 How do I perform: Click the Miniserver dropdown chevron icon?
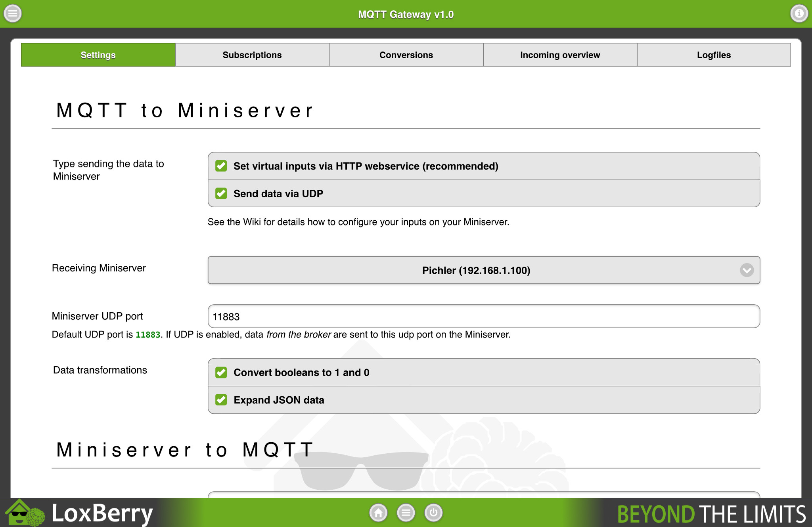click(x=747, y=270)
